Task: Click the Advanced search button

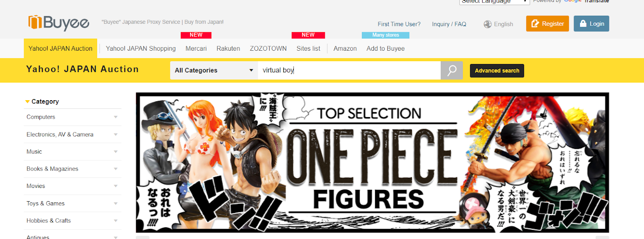Action: [497, 71]
